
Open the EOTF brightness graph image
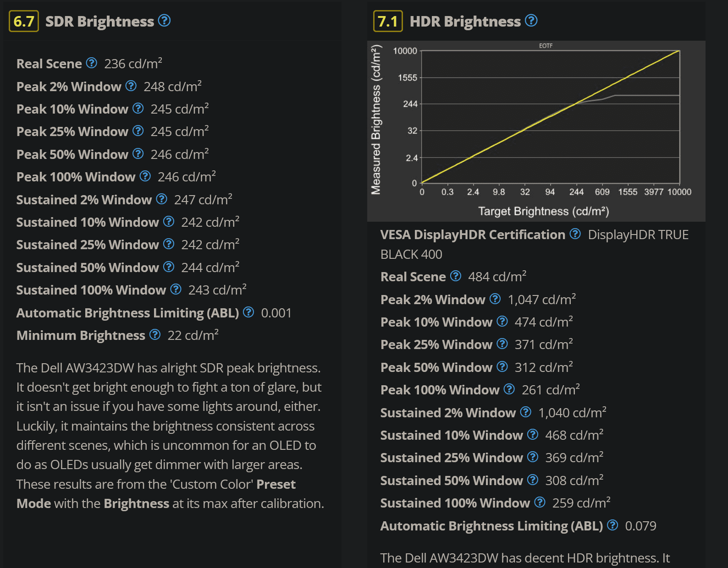click(536, 131)
